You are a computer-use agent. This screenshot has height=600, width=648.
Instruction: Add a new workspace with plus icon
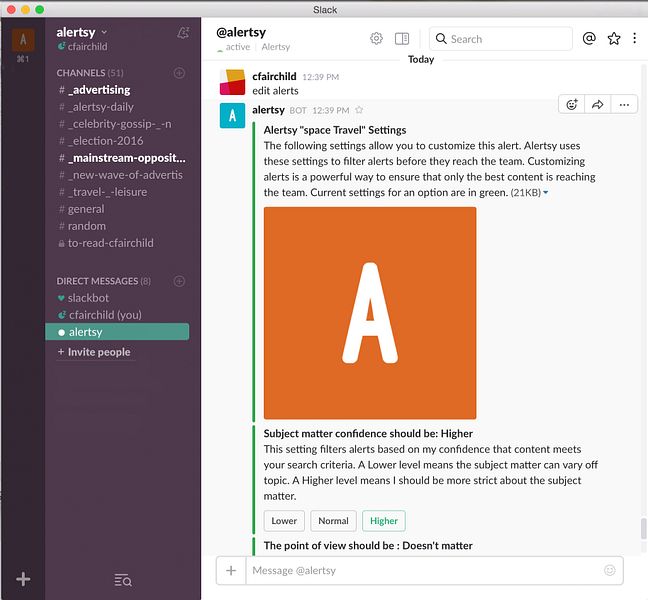click(23, 579)
